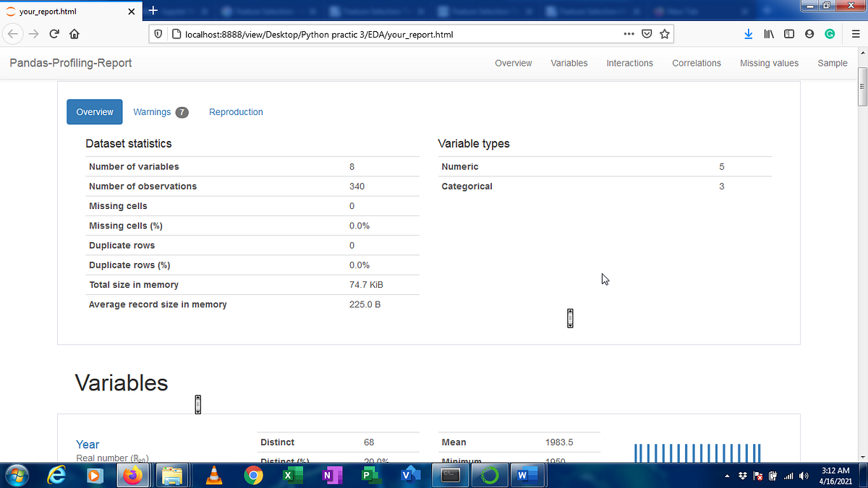Open the Firefox downloads panel

[x=749, y=33]
